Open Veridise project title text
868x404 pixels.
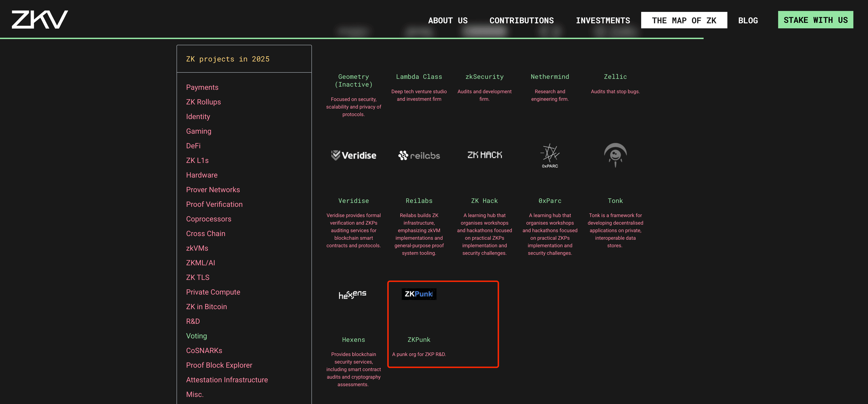pyautogui.click(x=354, y=201)
